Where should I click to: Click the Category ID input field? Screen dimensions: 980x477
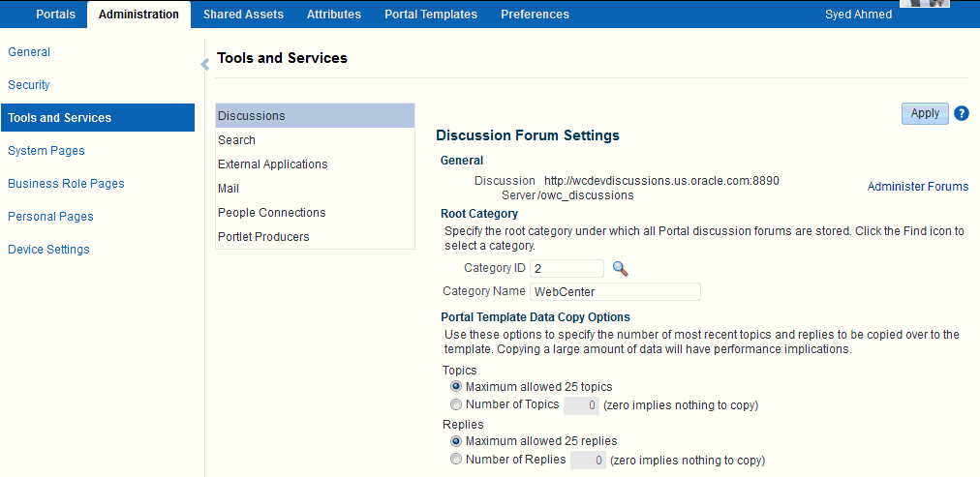click(567, 268)
